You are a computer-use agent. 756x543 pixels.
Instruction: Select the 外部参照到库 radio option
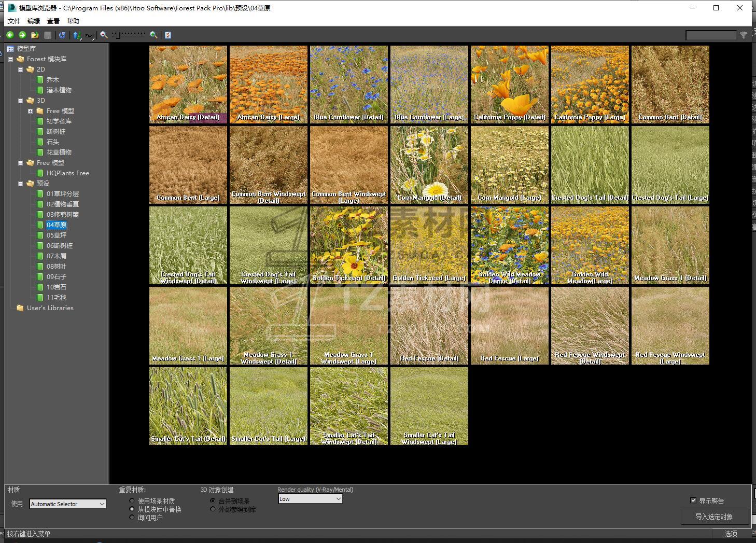tap(213, 509)
